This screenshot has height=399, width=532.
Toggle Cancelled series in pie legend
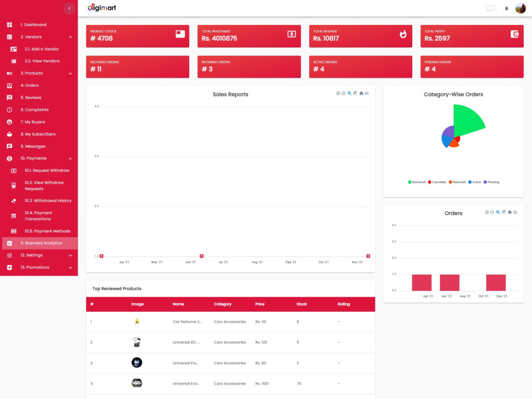tap(437, 182)
